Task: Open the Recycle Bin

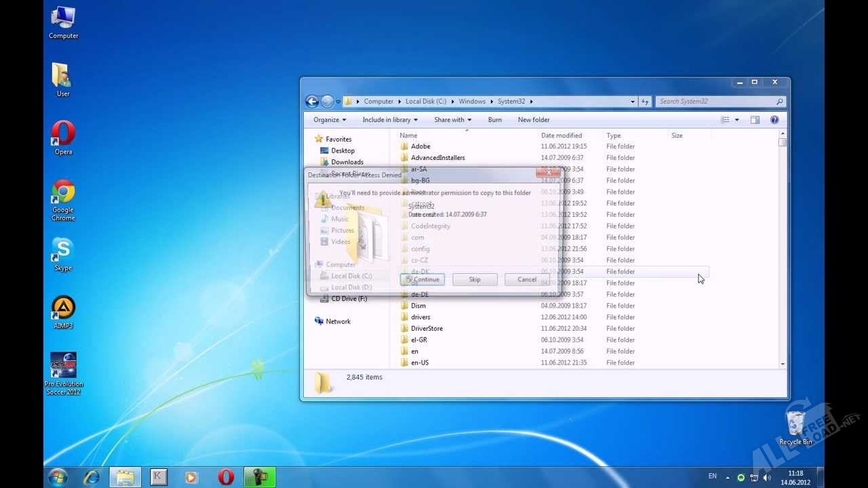Action: coord(795,425)
